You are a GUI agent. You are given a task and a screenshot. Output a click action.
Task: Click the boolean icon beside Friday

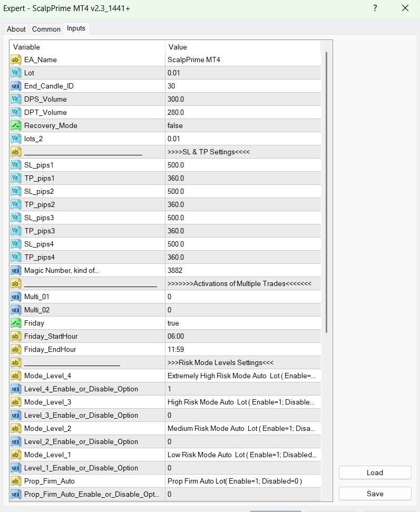pyautogui.click(x=16, y=323)
